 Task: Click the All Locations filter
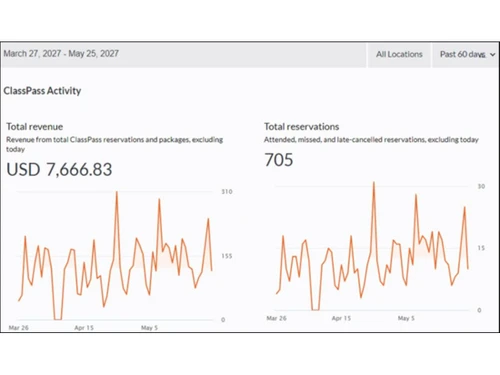[x=399, y=55]
